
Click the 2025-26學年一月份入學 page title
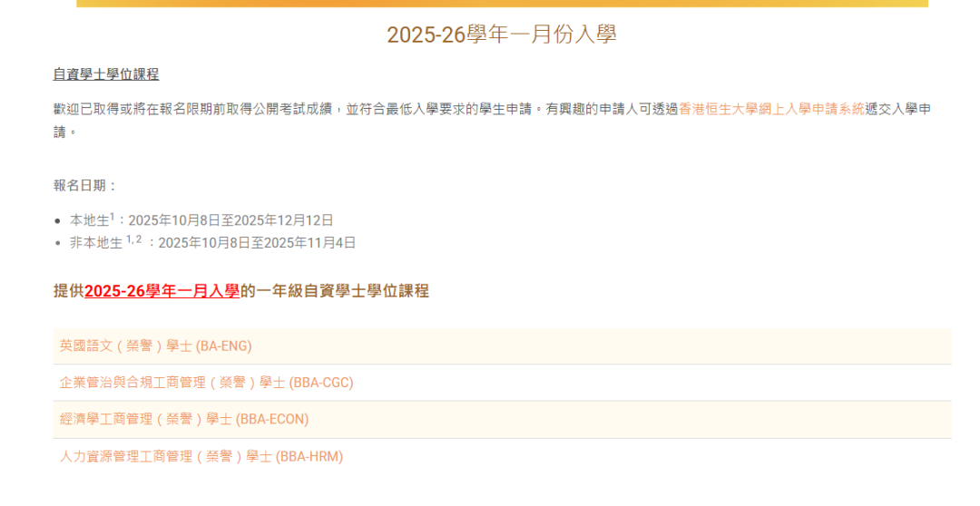[x=502, y=34]
